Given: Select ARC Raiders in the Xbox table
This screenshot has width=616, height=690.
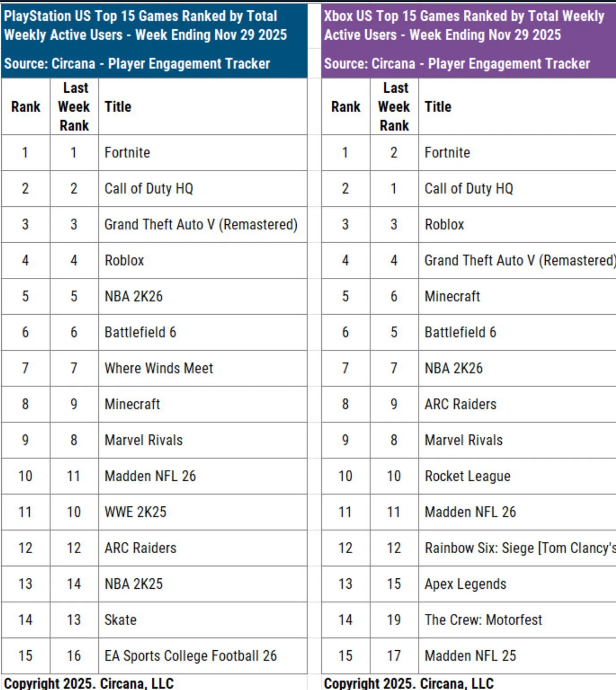Looking at the screenshot, I should coord(460,404).
